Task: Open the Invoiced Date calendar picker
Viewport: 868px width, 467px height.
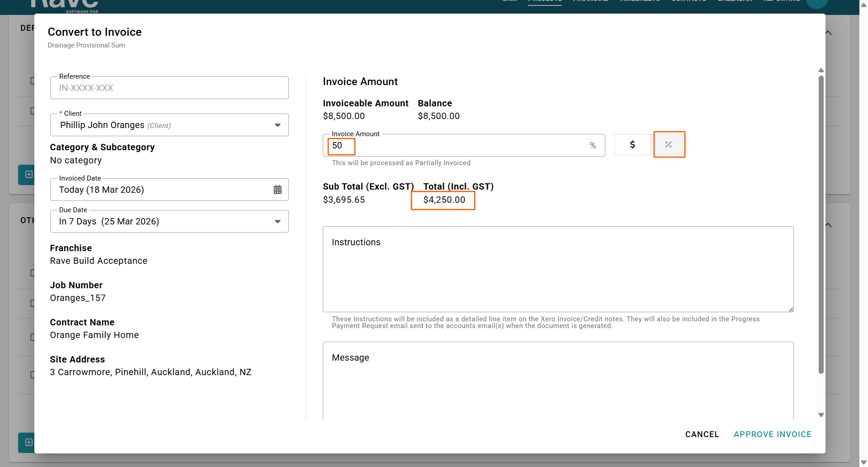Action: [278, 190]
